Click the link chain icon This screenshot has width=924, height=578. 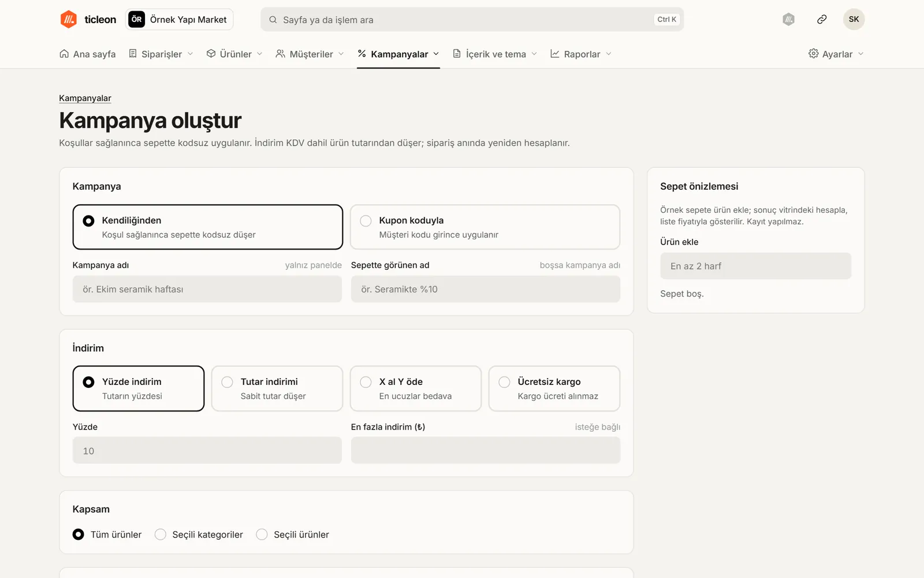[x=822, y=20]
